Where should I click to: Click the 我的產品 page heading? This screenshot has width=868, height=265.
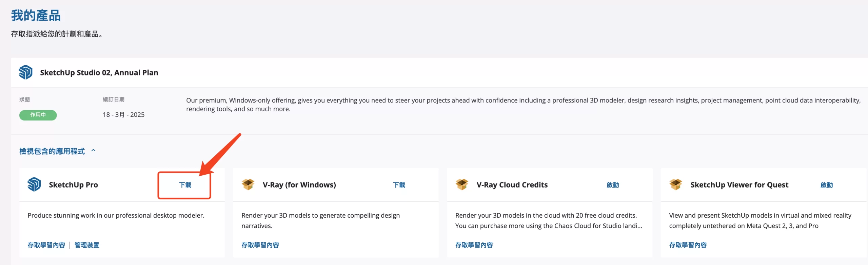click(36, 16)
